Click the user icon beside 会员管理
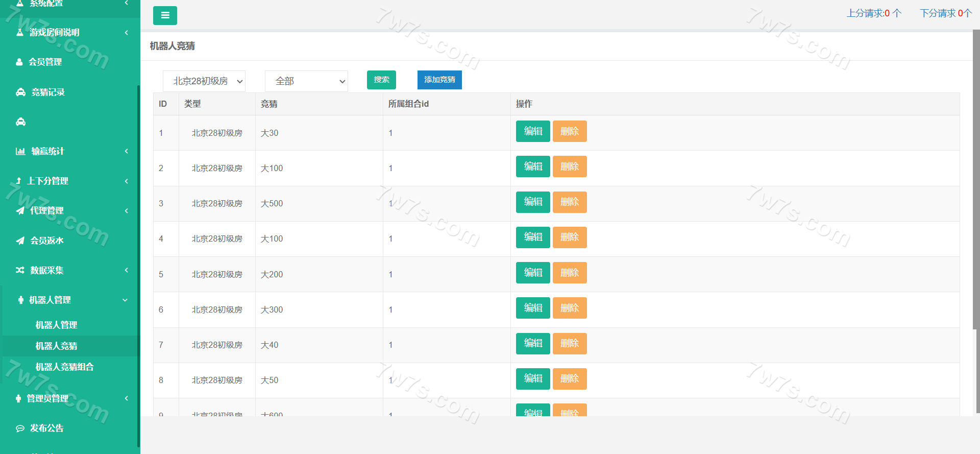The image size is (980, 454). pyautogui.click(x=19, y=62)
